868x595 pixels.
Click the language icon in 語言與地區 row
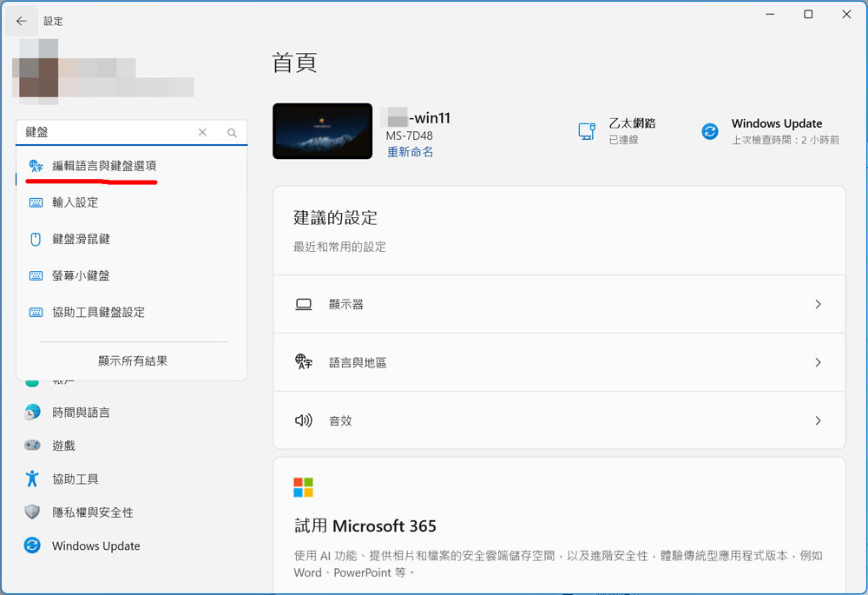(x=303, y=361)
